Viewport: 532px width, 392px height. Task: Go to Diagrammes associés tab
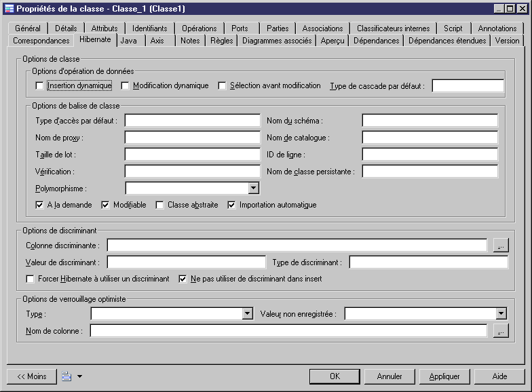pyautogui.click(x=277, y=41)
